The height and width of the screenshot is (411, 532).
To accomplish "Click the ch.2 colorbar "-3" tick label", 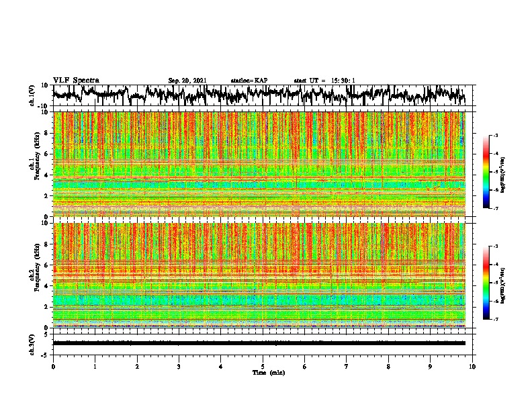I will pyautogui.click(x=495, y=246).
